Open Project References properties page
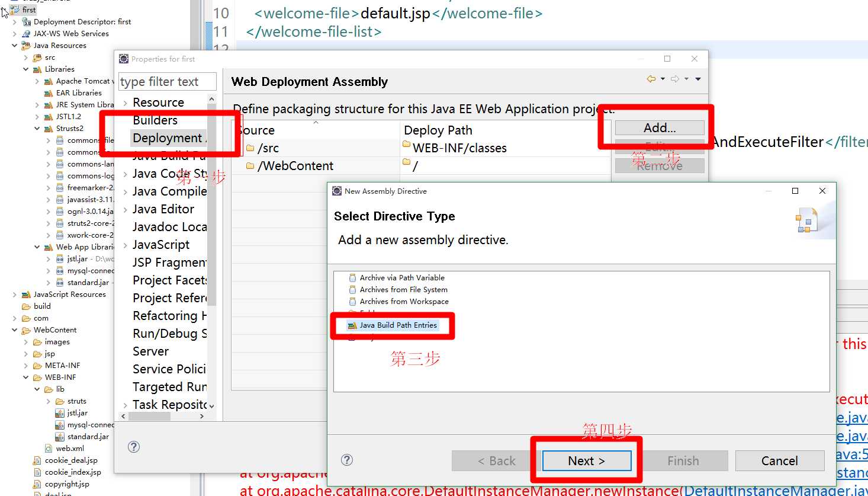Image resolution: width=868 pixels, height=496 pixels. coord(169,298)
